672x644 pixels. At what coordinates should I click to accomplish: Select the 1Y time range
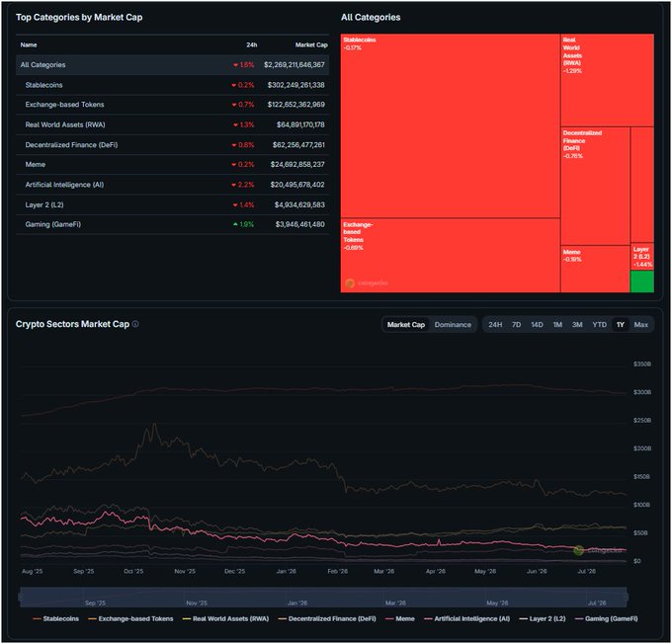[621, 325]
